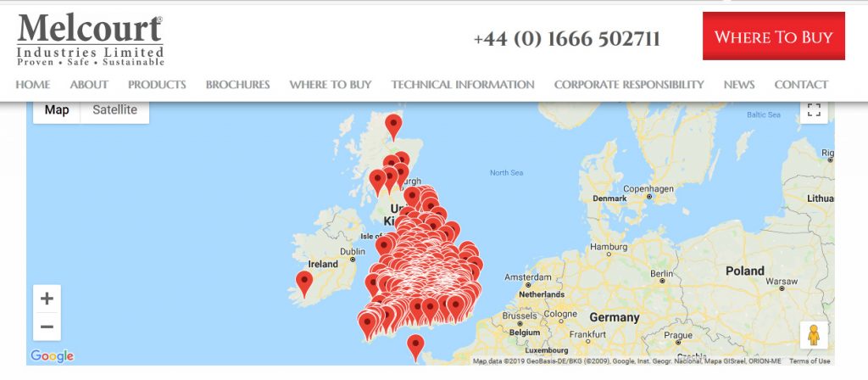The image size is (868, 380).
Task: Select the northernmost Scotland map pin
Action: (x=393, y=126)
